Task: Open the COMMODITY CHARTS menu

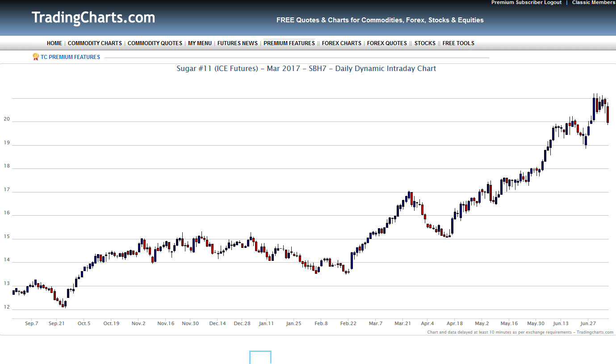Action: pos(95,43)
